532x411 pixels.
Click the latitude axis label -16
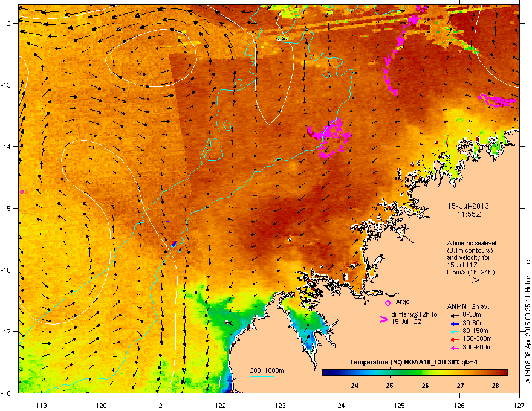6,270
